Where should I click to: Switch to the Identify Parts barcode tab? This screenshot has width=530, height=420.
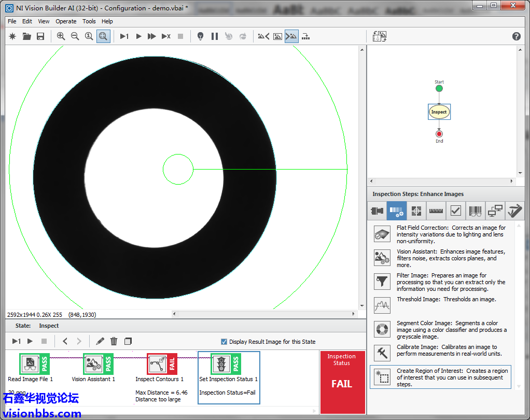click(x=475, y=211)
